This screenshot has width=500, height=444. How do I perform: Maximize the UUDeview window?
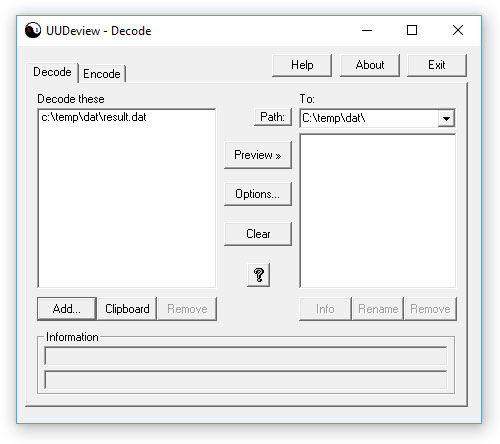412,30
